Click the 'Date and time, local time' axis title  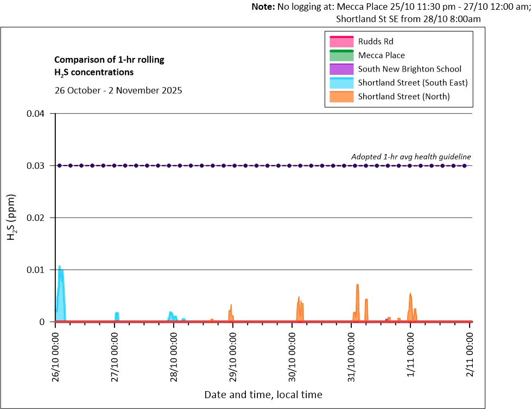(263, 394)
